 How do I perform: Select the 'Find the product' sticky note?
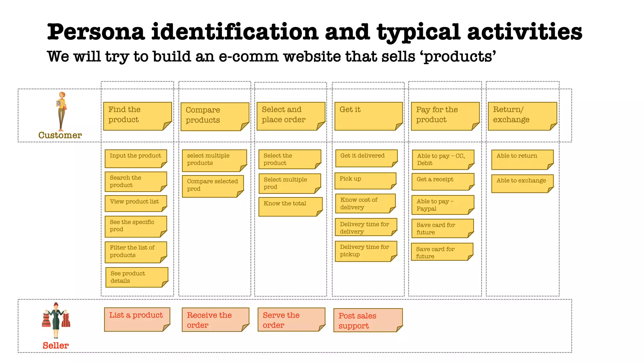point(137,116)
